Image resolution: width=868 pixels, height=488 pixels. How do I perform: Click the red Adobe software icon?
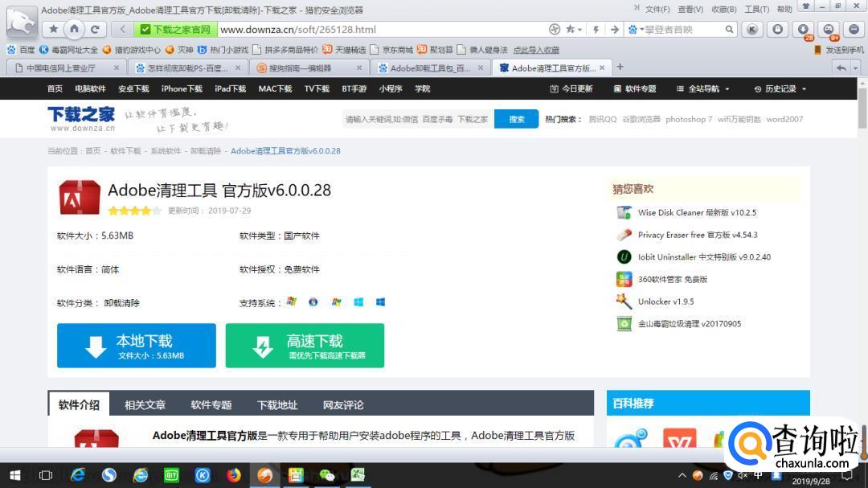click(80, 197)
